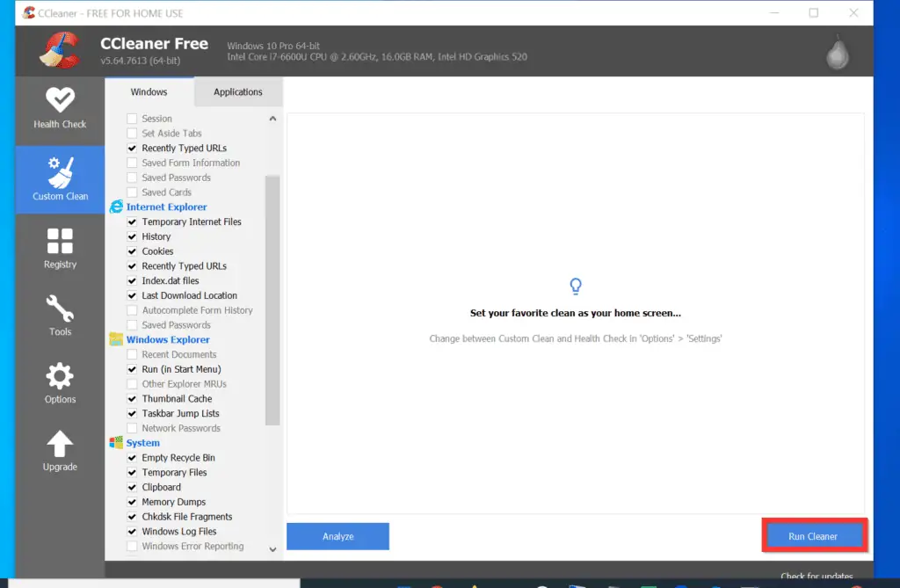This screenshot has height=588, width=900.
Task: Switch to the Applications tab
Action: [x=237, y=91]
